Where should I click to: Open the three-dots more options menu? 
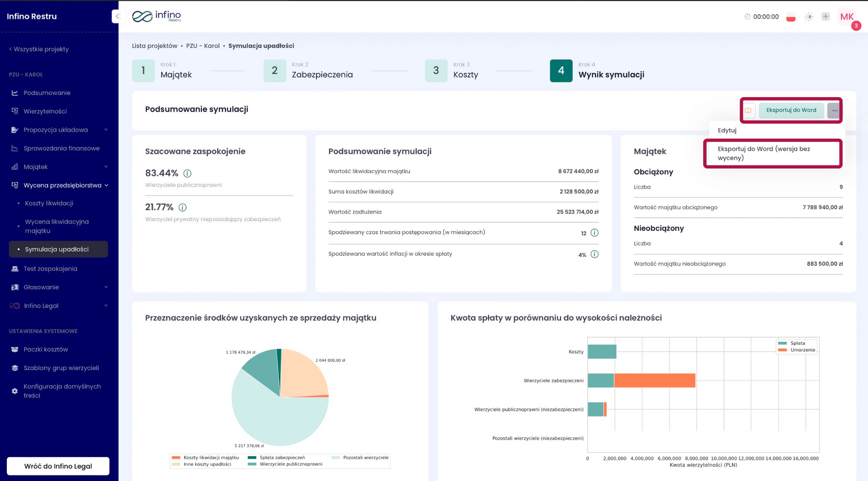(x=834, y=110)
